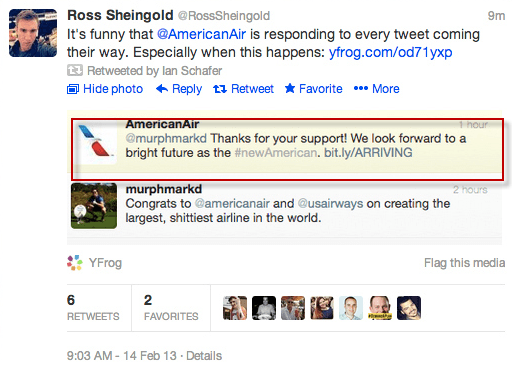512x372 pixels.
Task: Click the YFrog colorful logo icon
Action: pyautogui.click(x=75, y=263)
